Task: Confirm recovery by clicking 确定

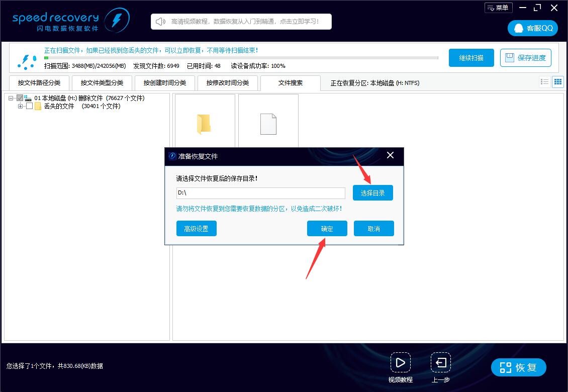Action: [327, 228]
